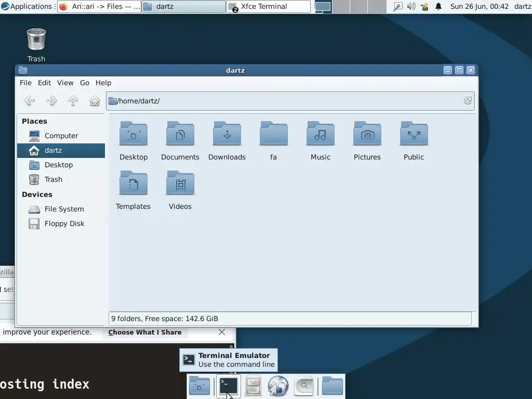Select dartz home in sidebar
The image size is (532, 399).
[61, 150]
